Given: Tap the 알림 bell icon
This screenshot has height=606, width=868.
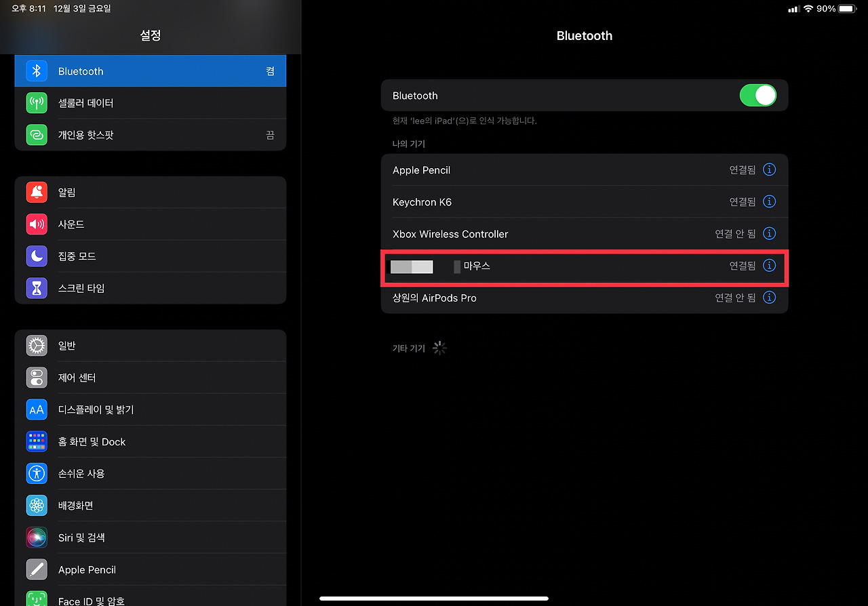Looking at the screenshot, I should [x=37, y=193].
